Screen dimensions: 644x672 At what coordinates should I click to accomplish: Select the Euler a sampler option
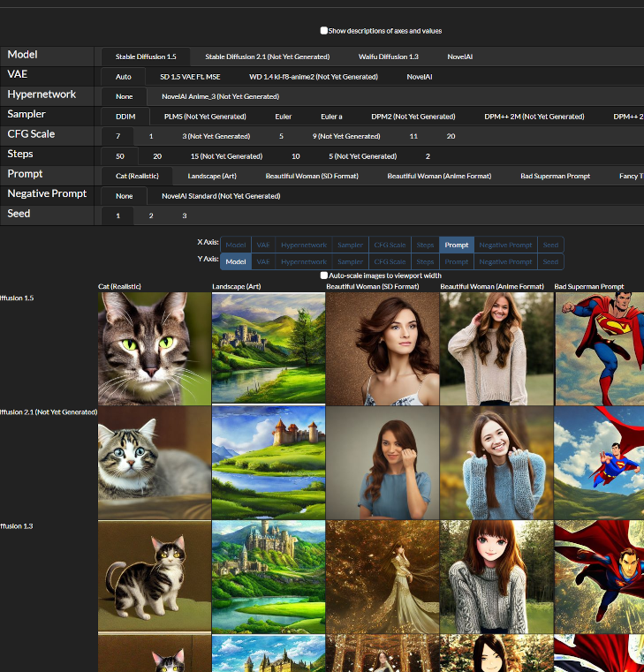coord(331,117)
